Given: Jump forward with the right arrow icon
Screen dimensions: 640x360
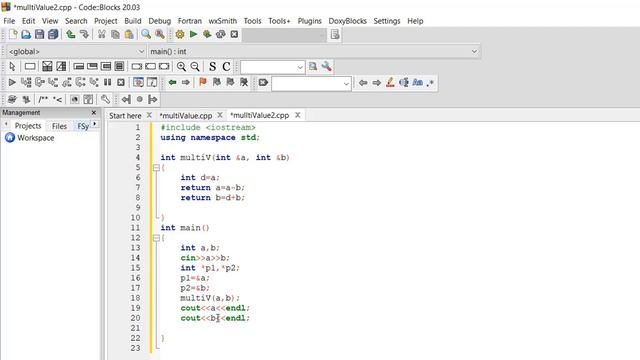Looking at the screenshot, I should click(186, 82).
